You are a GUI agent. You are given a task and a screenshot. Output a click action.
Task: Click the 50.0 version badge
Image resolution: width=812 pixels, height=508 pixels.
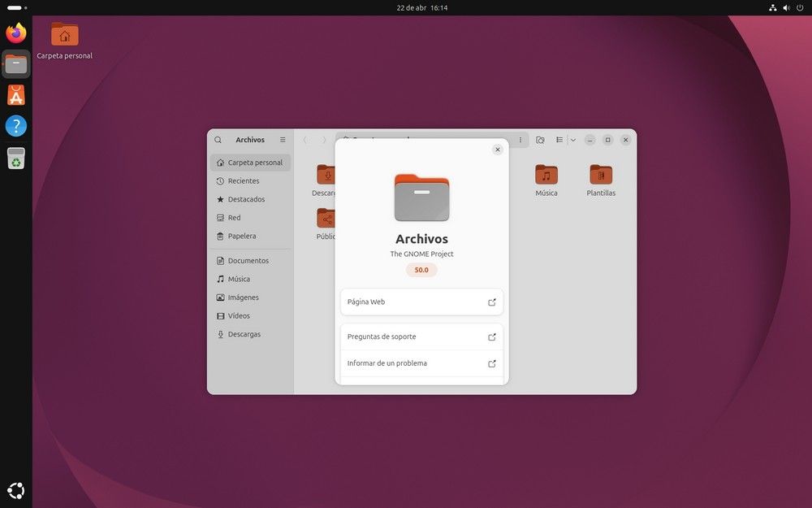[x=421, y=270]
